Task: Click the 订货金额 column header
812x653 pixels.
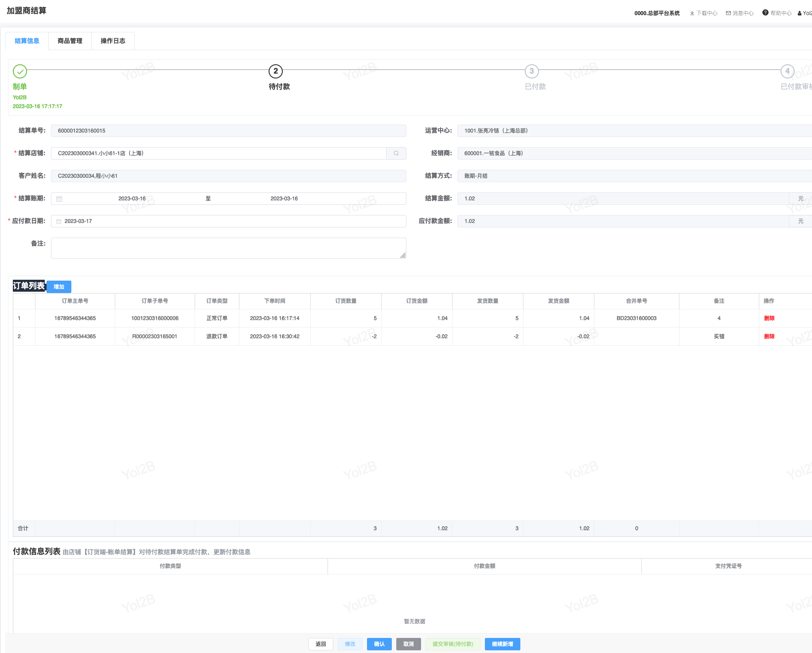Action: (417, 301)
